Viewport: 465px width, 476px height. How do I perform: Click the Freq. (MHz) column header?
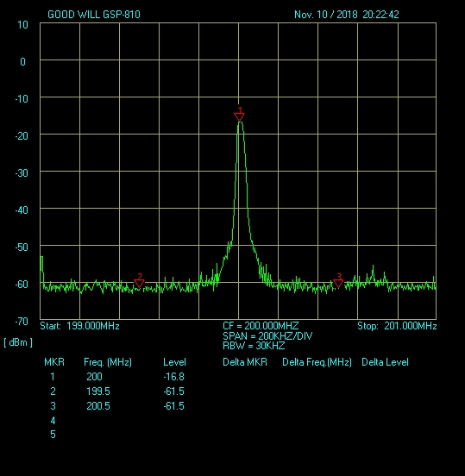coord(108,362)
